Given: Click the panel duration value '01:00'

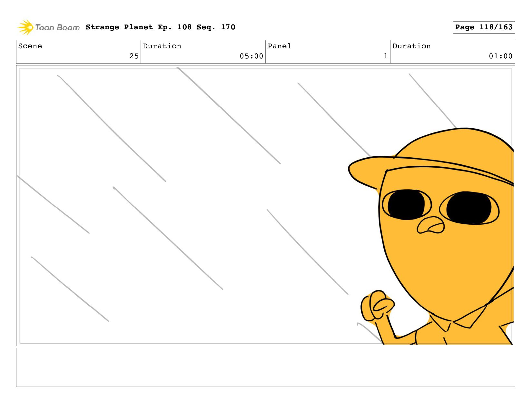Looking at the screenshot, I should (501, 56).
